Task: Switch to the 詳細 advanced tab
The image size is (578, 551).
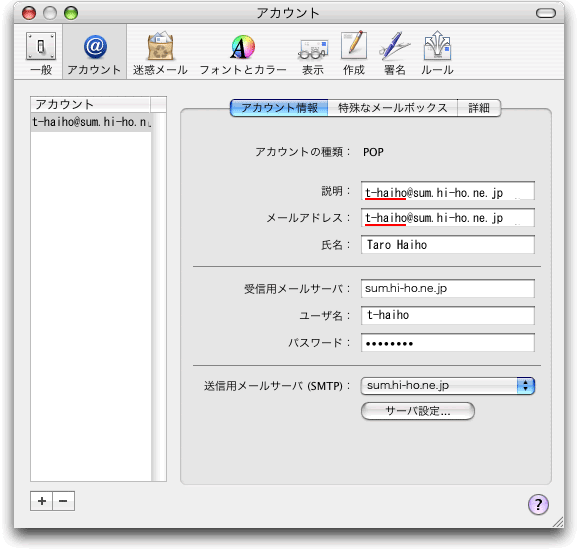Action: pyautogui.click(x=479, y=108)
